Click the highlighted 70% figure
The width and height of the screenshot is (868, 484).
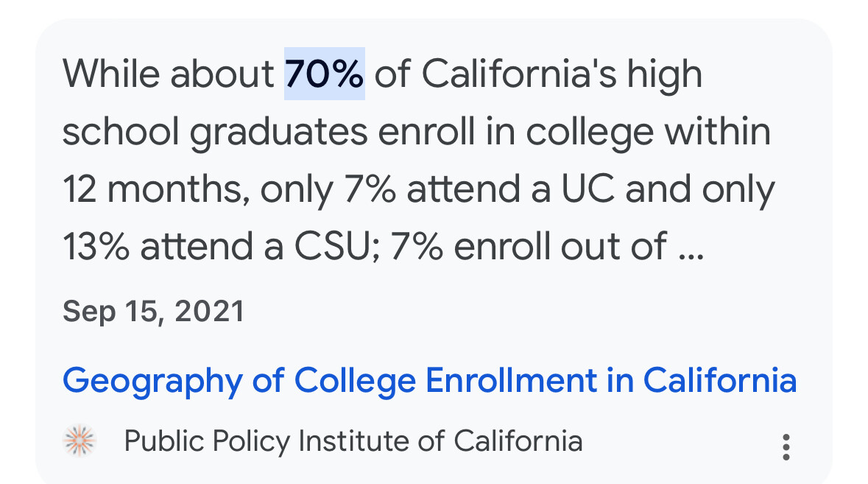tap(325, 74)
